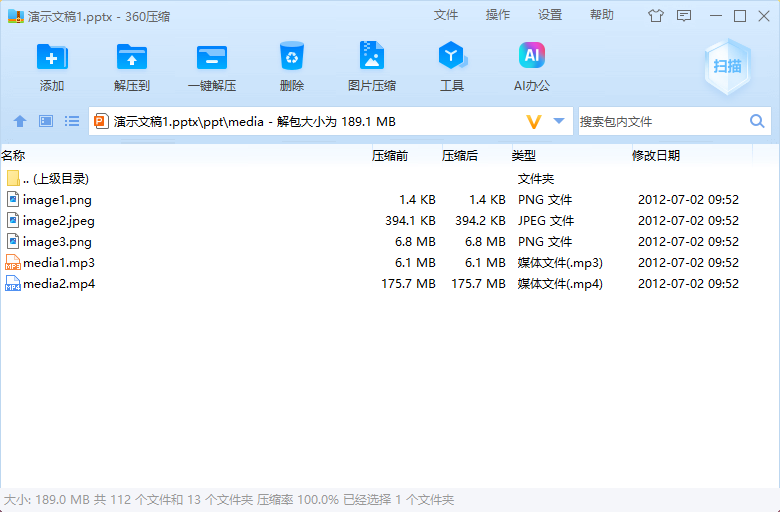The width and height of the screenshot is (780, 512).
Task: Select media2.mp4 file in list
Action: [59, 284]
